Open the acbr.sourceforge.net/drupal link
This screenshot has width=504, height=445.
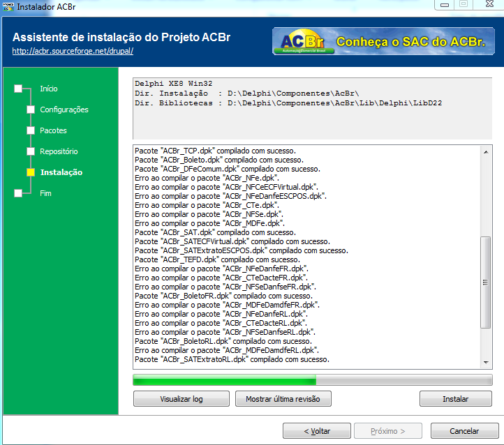[x=73, y=51]
